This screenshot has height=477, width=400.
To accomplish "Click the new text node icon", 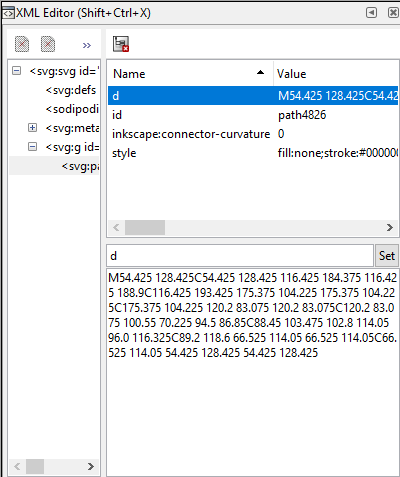I will pyautogui.click(x=48, y=44).
